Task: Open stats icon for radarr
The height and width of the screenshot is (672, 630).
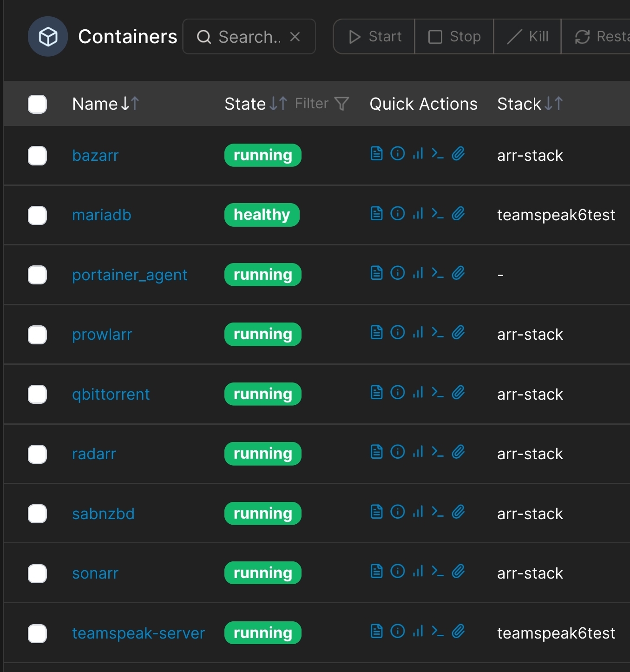Action: [418, 452]
